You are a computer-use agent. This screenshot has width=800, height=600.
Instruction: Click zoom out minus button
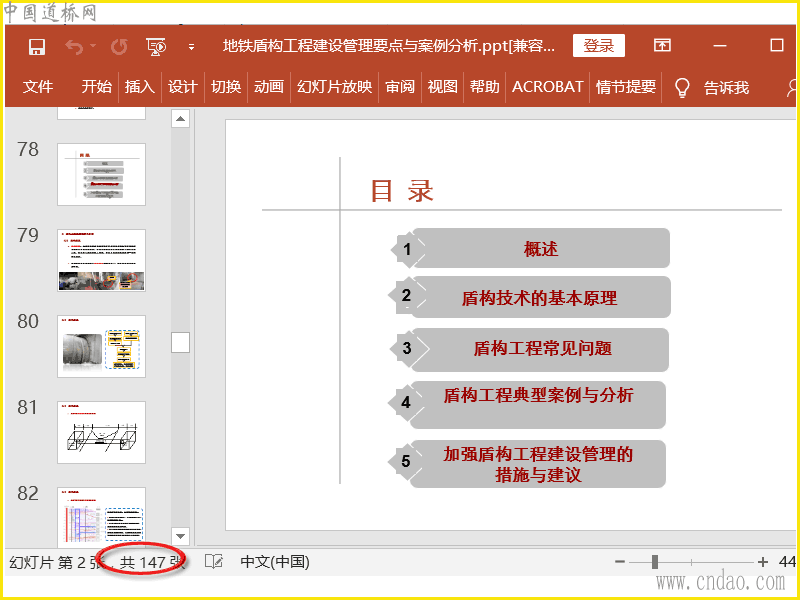tap(620, 562)
